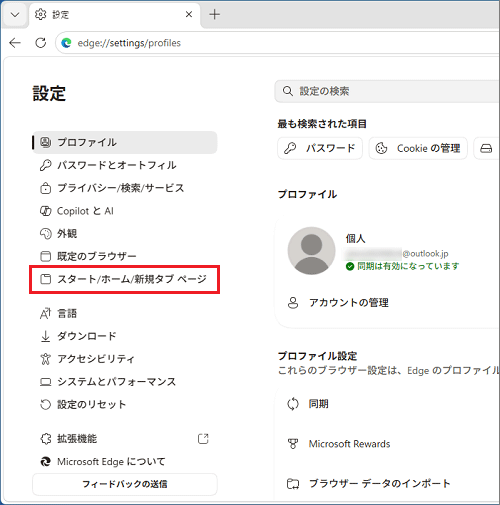Click the sync arrows icon
The height and width of the screenshot is (505, 500).
point(293,404)
